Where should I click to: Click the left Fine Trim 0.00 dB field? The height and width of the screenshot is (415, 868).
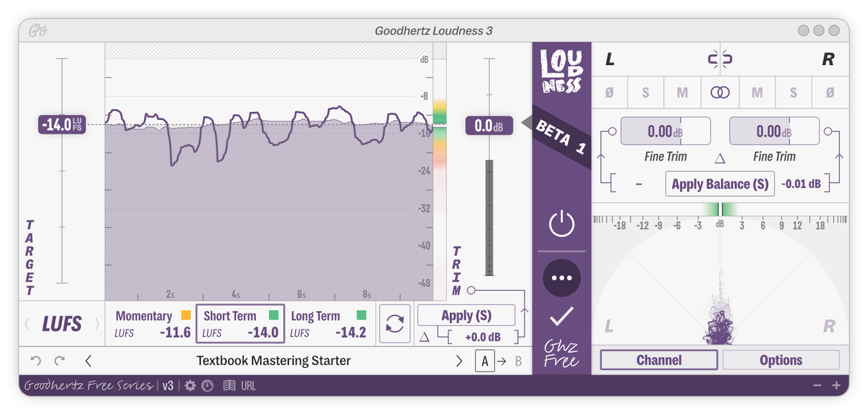coord(665,132)
